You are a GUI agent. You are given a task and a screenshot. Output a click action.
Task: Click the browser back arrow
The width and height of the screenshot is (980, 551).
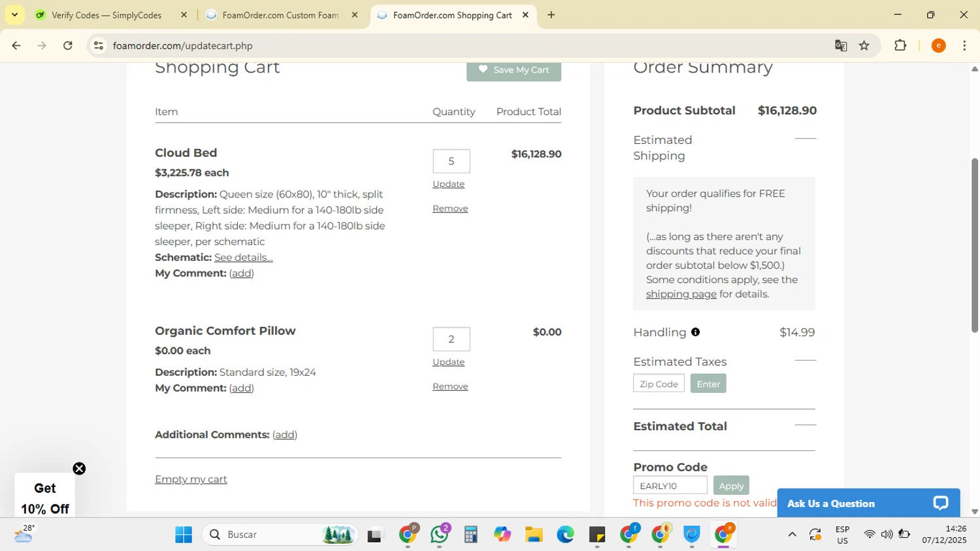(x=16, y=46)
